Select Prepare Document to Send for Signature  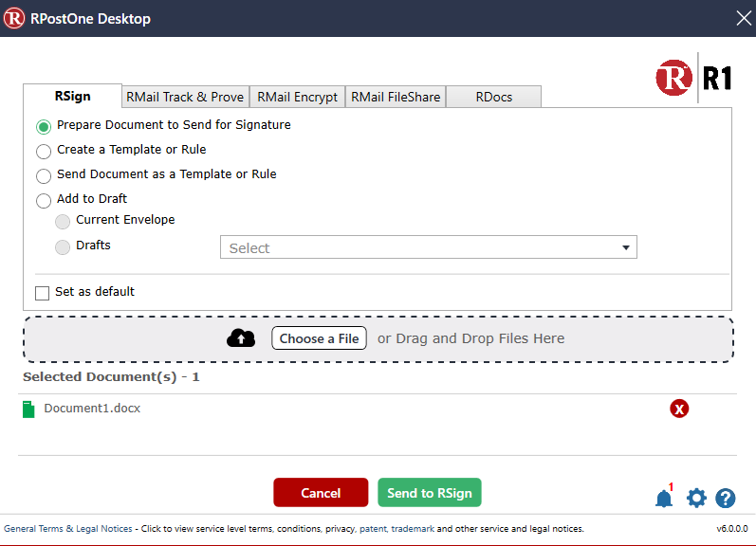44,127
